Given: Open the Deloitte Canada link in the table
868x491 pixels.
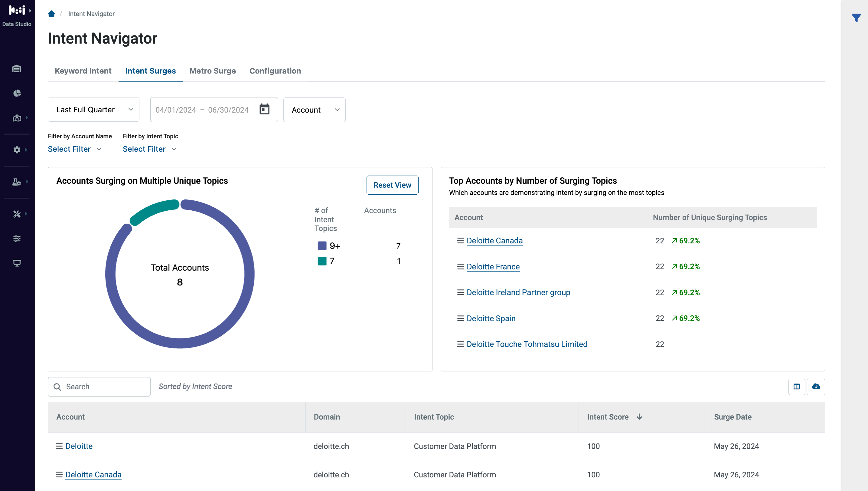Looking at the screenshot, I should (x=93, y=474).
